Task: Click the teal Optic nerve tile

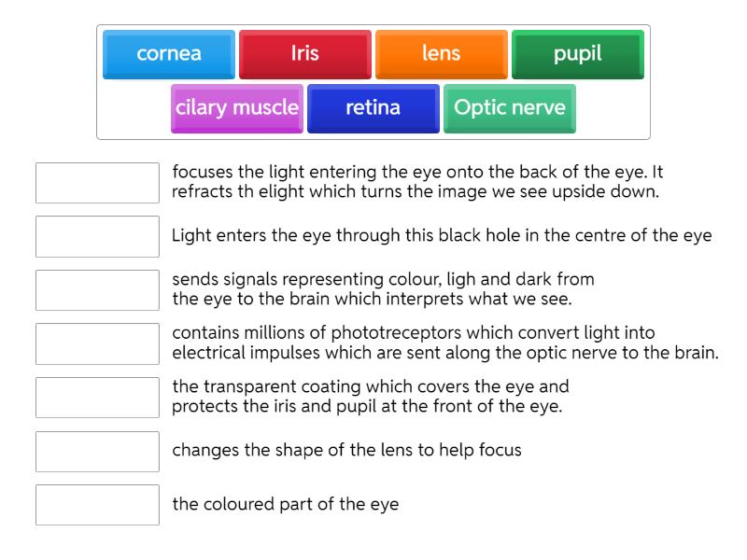Action: click(510, 108)
